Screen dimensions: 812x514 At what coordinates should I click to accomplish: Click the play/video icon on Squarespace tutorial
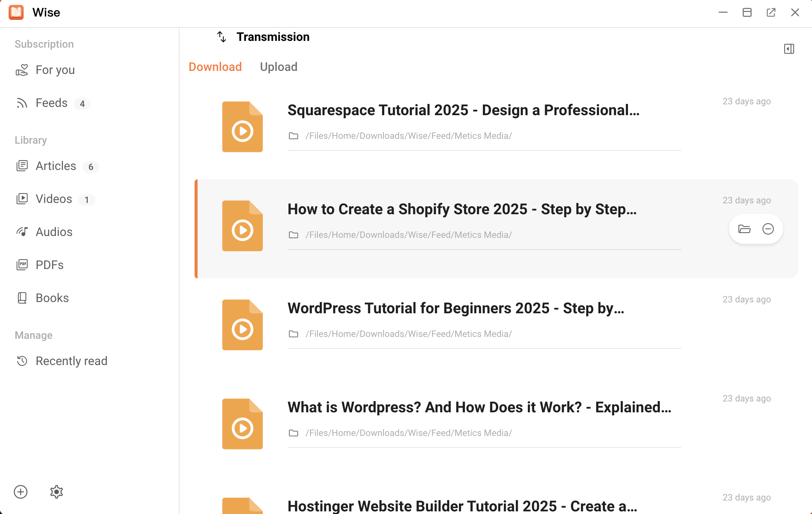pos(243,127)
